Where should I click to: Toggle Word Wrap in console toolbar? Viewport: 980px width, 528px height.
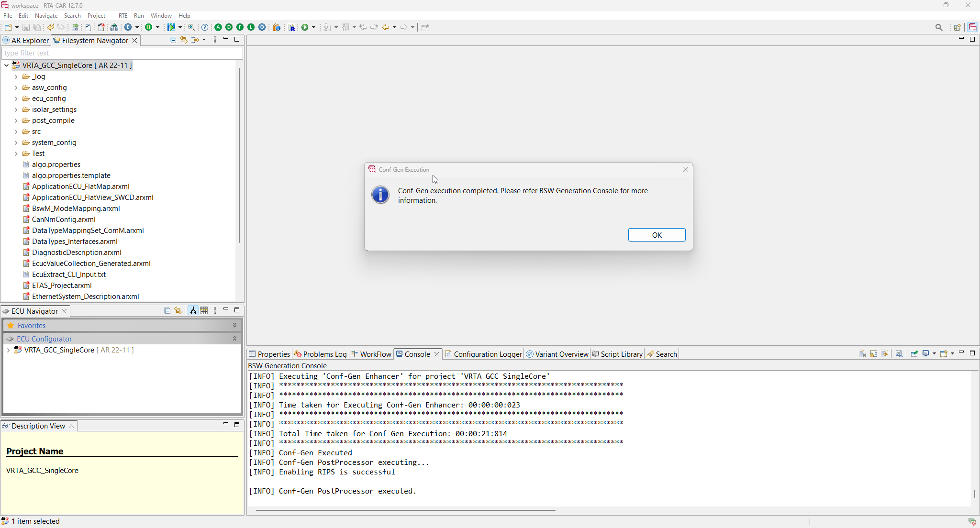884,354
